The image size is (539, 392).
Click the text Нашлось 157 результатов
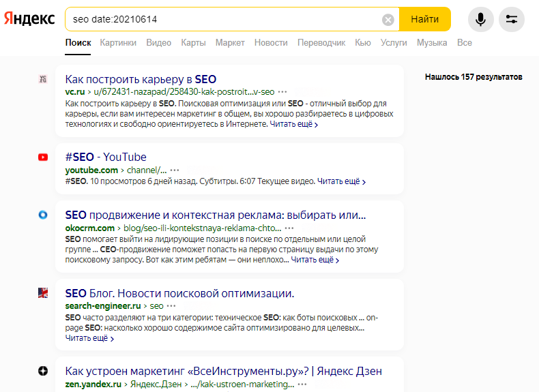pyautogui.click(x=474, y=77)
